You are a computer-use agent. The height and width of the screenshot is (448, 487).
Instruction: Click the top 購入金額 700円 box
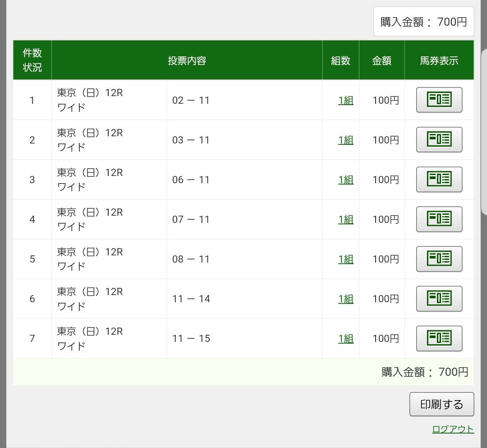coord(423,22)
